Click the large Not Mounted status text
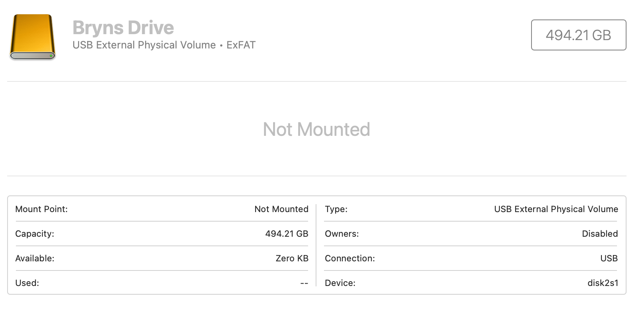 point(316,129)
